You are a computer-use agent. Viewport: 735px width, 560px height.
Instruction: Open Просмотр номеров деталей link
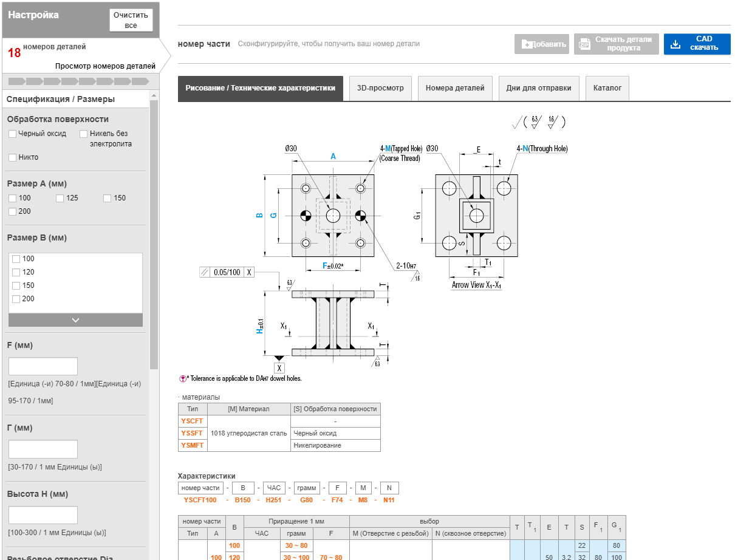point(105,66)
